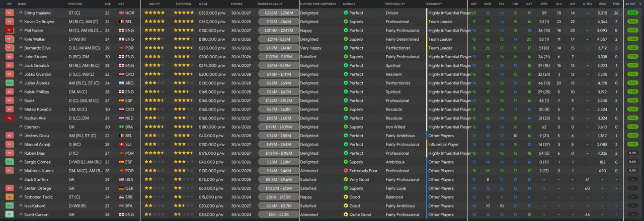Click Rodri's £122M - £152M value pill
The height and width of the screenshot is (221, 644).
tap(278, 100)
